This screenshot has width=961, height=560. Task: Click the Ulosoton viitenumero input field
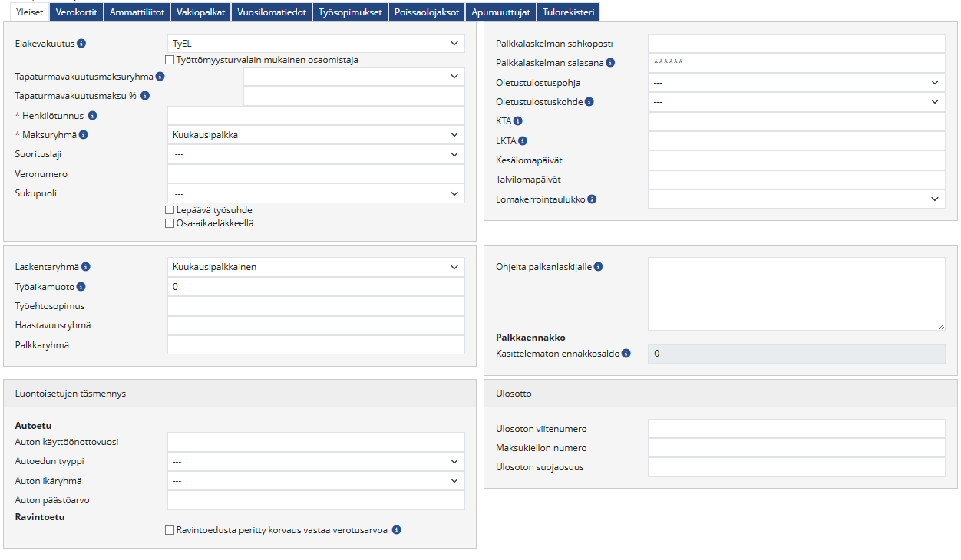click(796, 429)
